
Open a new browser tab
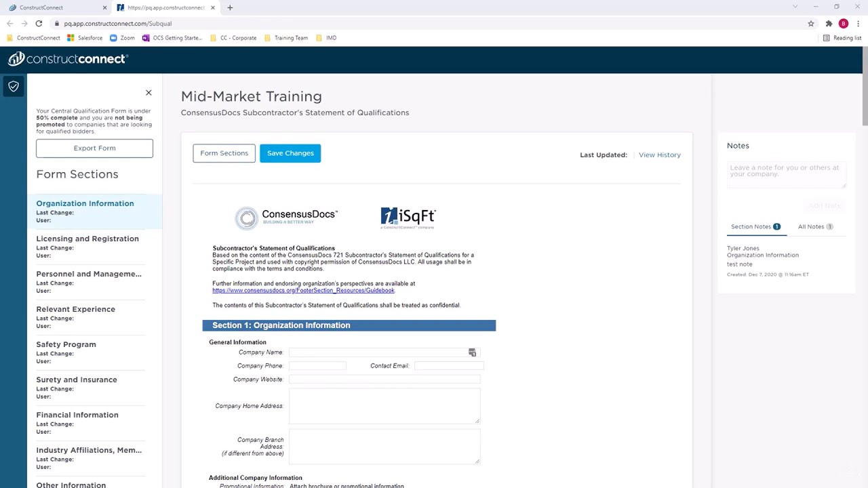(x=230, y=7)
